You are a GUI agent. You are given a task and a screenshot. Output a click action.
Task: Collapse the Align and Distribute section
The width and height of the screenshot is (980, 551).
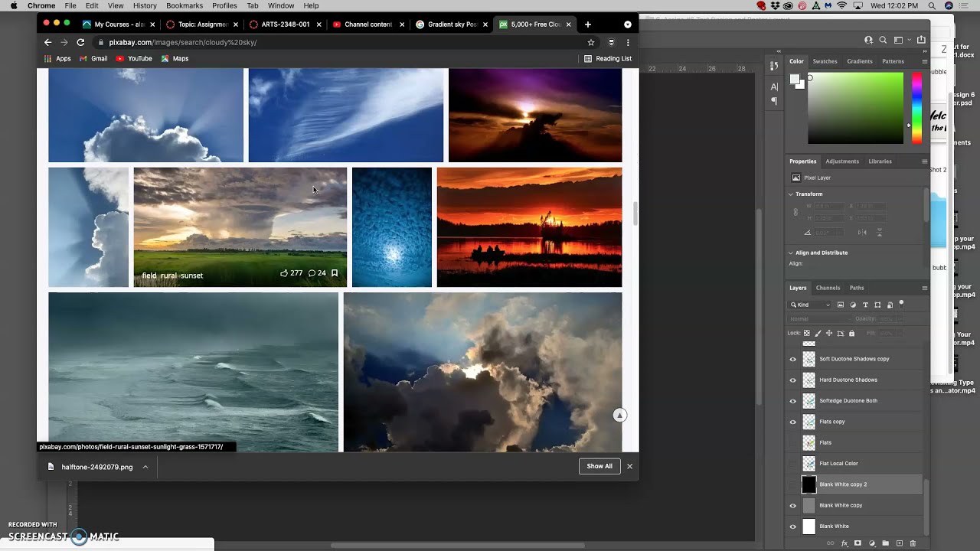click(791, 253)
